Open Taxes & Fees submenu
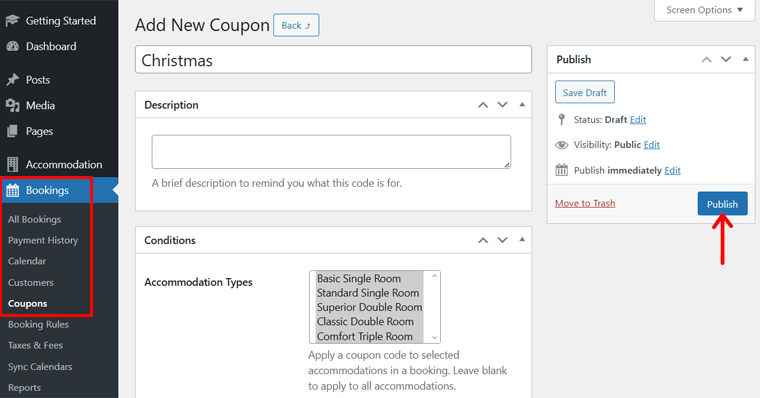Screen dimensions: 760x398 (x=35, y=345)
